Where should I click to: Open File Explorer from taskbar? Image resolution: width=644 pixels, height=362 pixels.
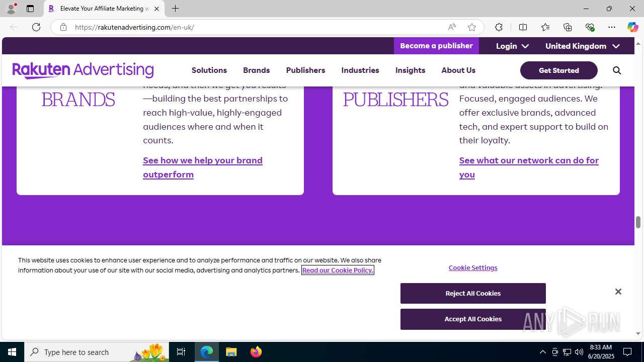pyautogui.click(x=231, y=352)
